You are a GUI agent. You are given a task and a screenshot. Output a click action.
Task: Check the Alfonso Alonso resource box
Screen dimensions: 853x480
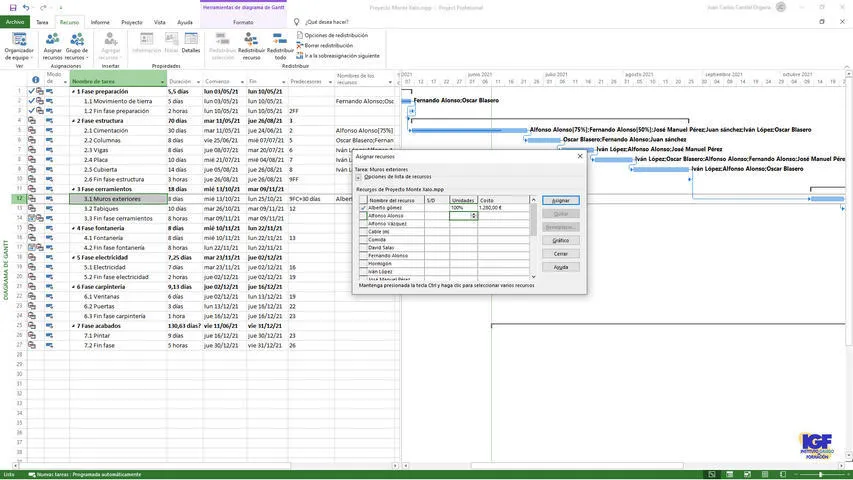363,216
